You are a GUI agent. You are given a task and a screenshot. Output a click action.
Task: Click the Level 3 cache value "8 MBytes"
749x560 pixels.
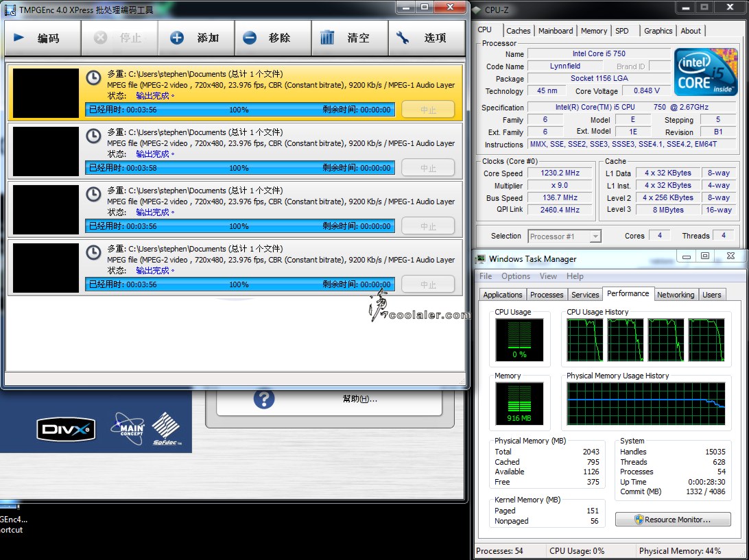tap(668, 210)
